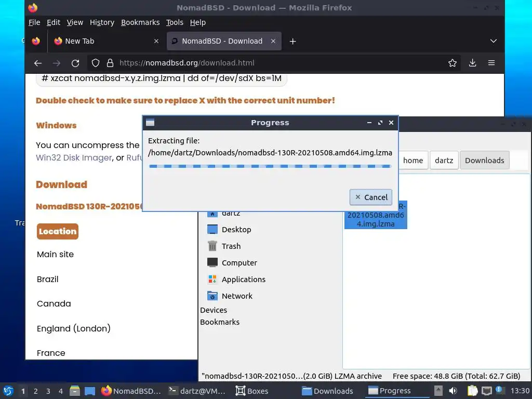Open the tracking protection shield icon
Viewport: 532px width, 399px height.
[96, 63]
